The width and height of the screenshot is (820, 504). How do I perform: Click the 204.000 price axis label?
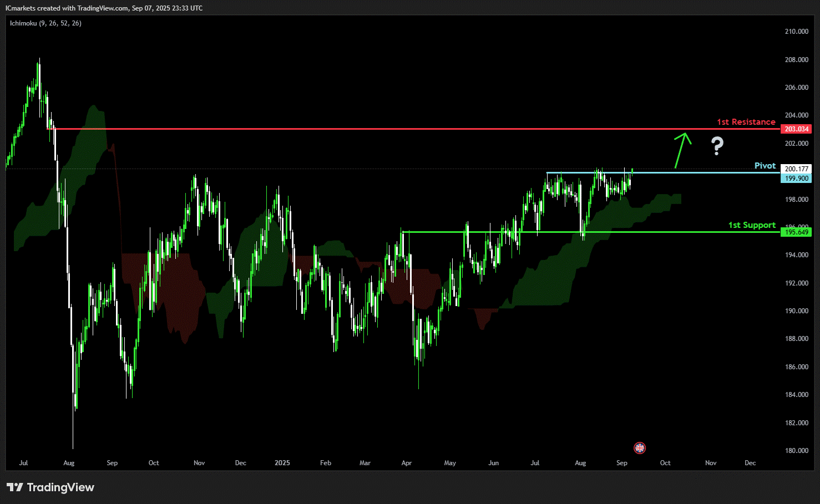(x=796, y=115)
